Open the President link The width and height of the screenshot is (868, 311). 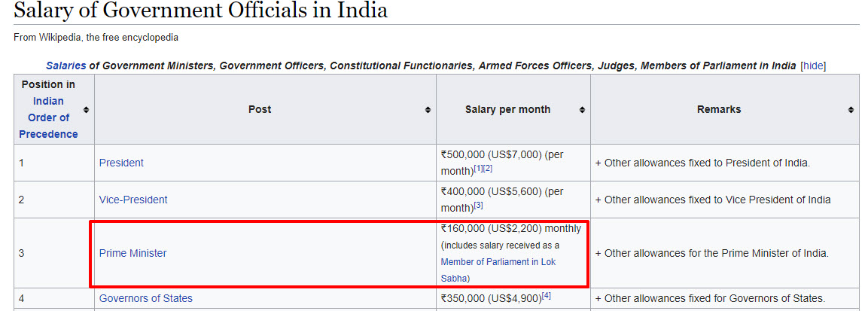(121, 163)
